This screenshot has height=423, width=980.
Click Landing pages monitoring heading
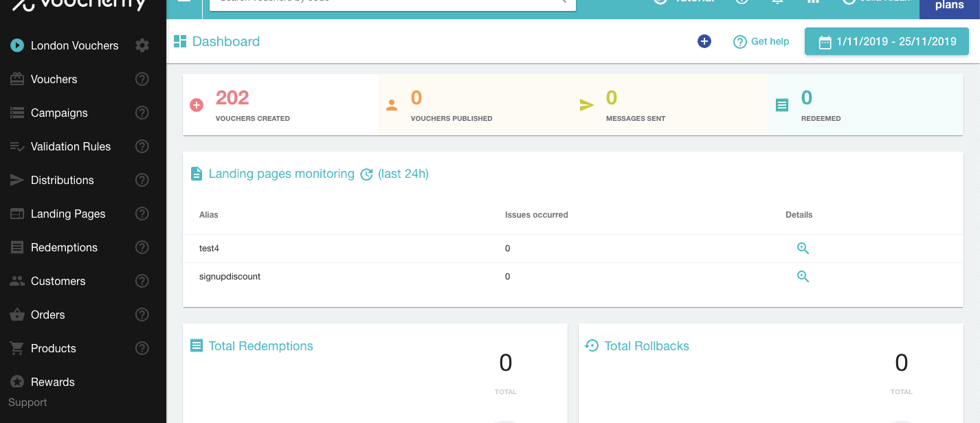pyautogui.click(x=282, y=174)
